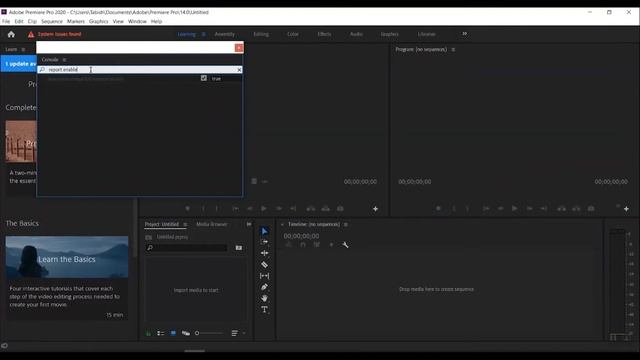Step forward one frame in Program monitor
This screenshot has height=360, width=640.
(x=529, y=209)
